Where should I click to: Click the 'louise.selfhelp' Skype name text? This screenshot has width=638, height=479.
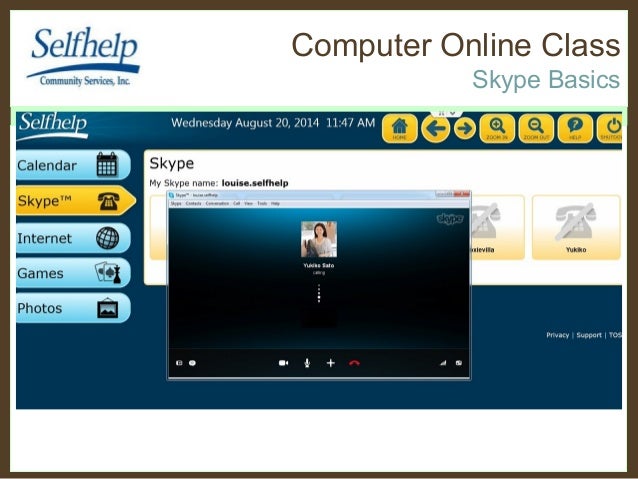[255, 183]
